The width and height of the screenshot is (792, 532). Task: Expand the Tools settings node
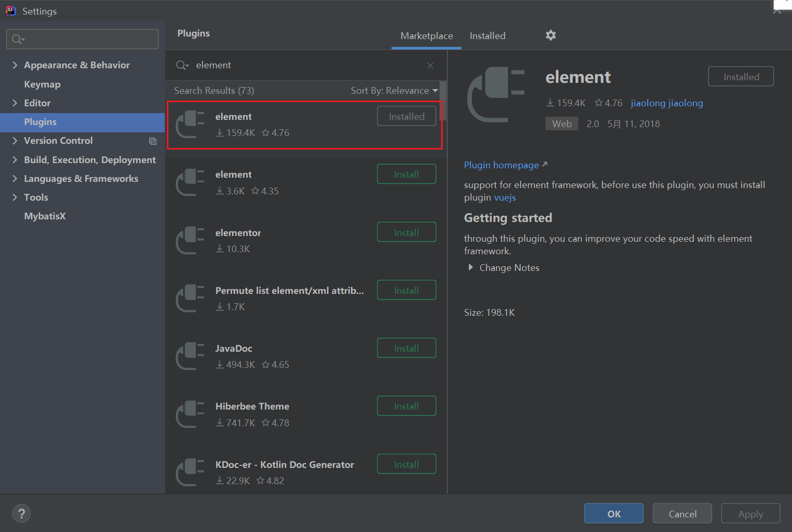pos(15,197)
